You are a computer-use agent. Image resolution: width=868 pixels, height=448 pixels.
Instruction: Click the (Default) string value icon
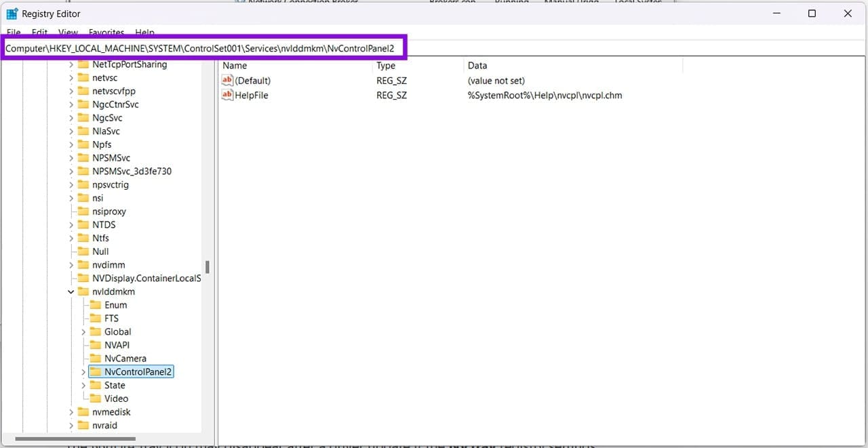click(228, 81)
